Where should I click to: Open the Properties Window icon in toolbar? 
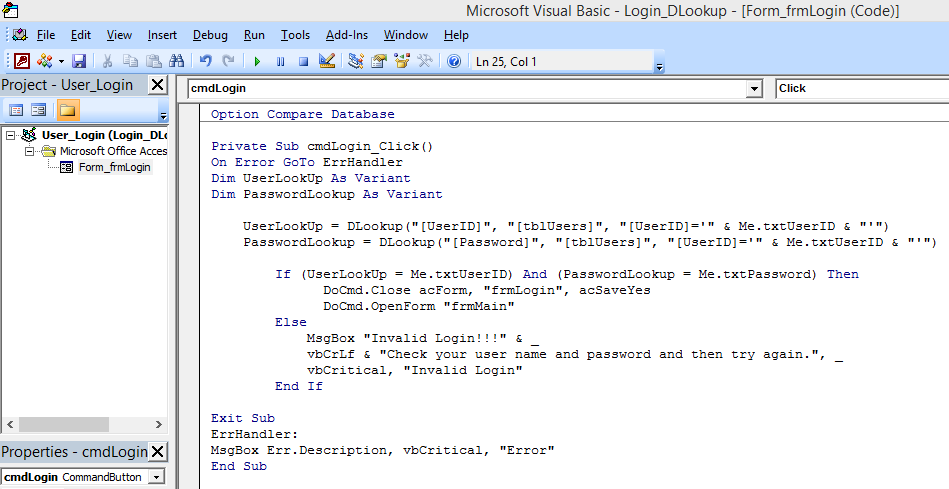point(379,61)
